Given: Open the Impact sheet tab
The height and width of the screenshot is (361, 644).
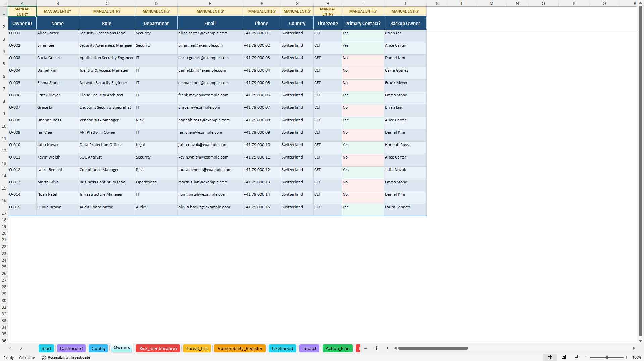Looking at the screenshot, I should [309, 348].
